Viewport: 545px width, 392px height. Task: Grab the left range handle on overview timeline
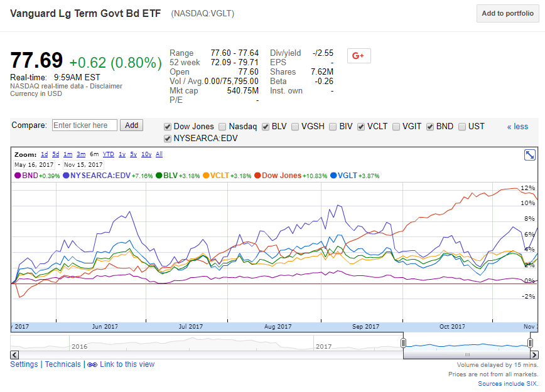click(x=403, y=343)
